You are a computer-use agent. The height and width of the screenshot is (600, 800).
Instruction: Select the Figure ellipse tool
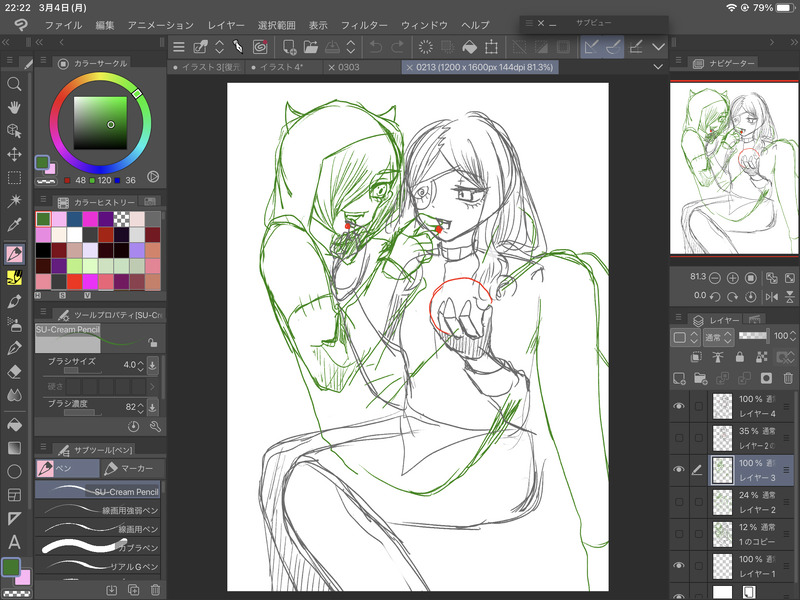(x=14, y=471)
